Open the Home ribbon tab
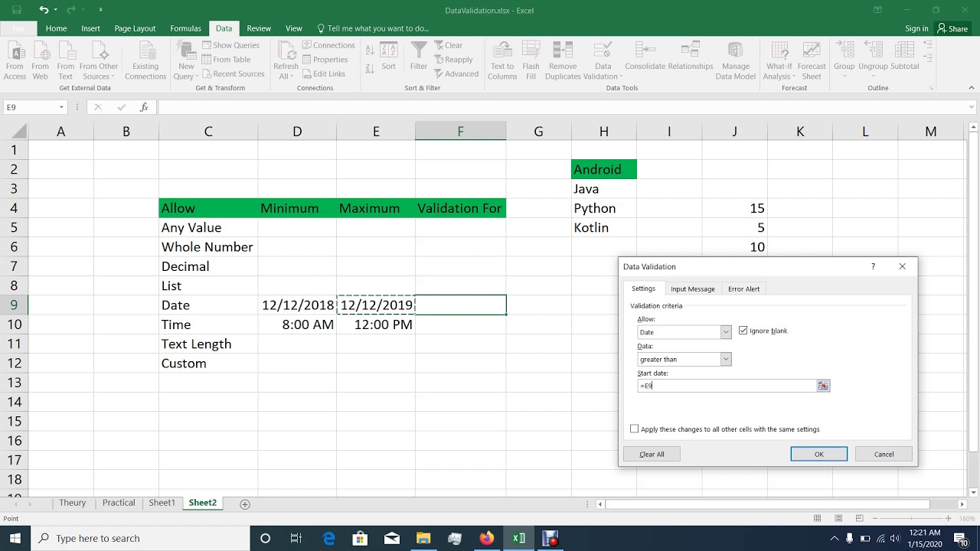The width and height of the screenshot is (980, 551). 56,28
